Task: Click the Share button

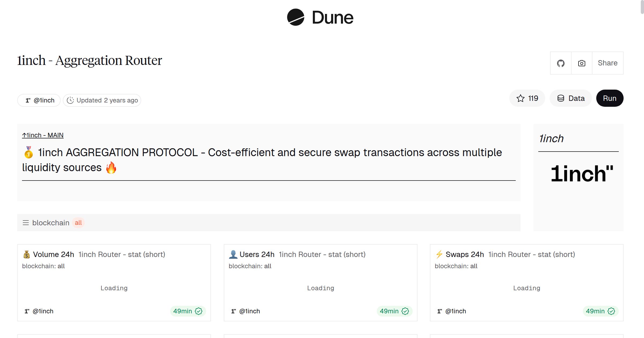Action: (x=608, y=63)
